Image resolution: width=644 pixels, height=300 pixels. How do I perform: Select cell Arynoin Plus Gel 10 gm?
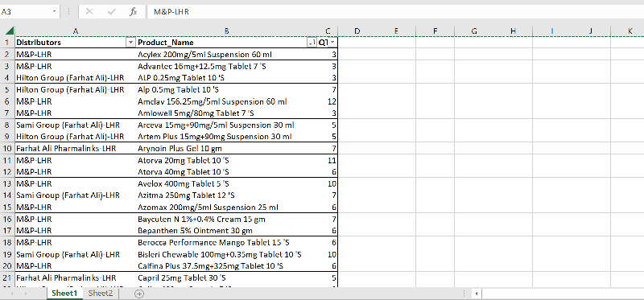click(x=227, y=148)
